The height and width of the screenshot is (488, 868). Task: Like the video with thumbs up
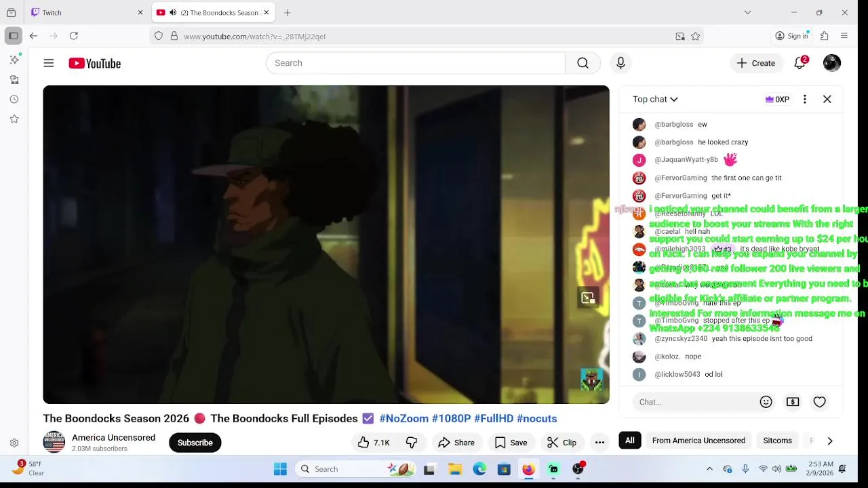pos(374,443)
